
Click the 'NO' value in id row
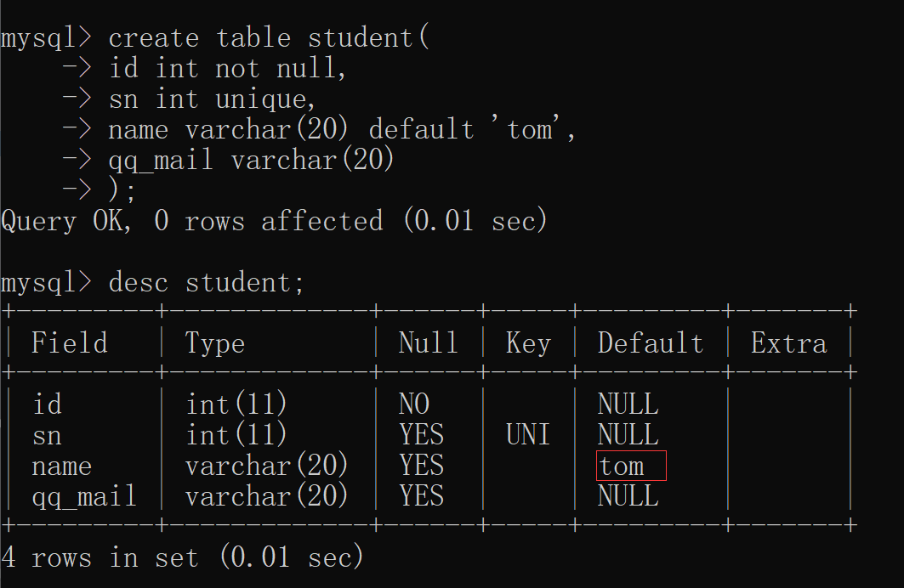(414, 404)
